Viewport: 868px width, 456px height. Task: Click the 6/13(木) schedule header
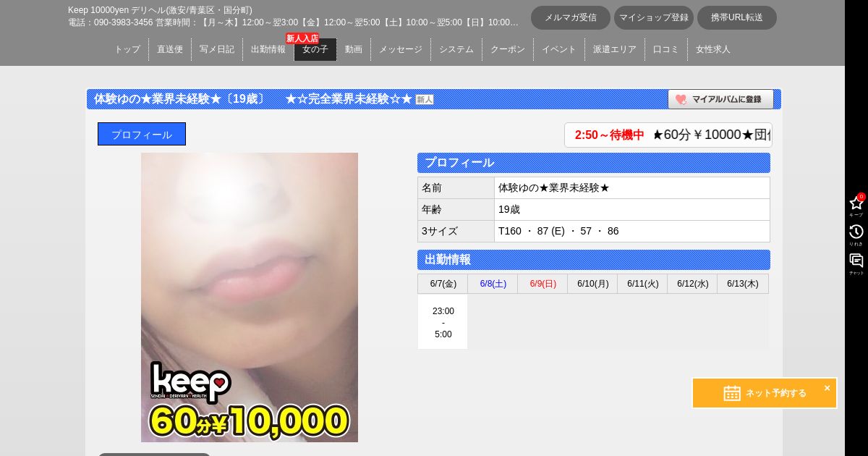tap(743, 284)
